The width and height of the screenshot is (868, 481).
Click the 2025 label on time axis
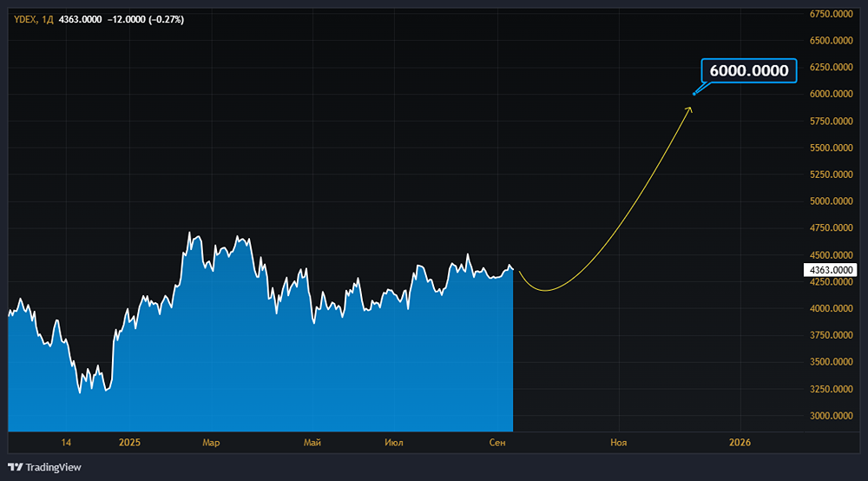pos(129,442)
